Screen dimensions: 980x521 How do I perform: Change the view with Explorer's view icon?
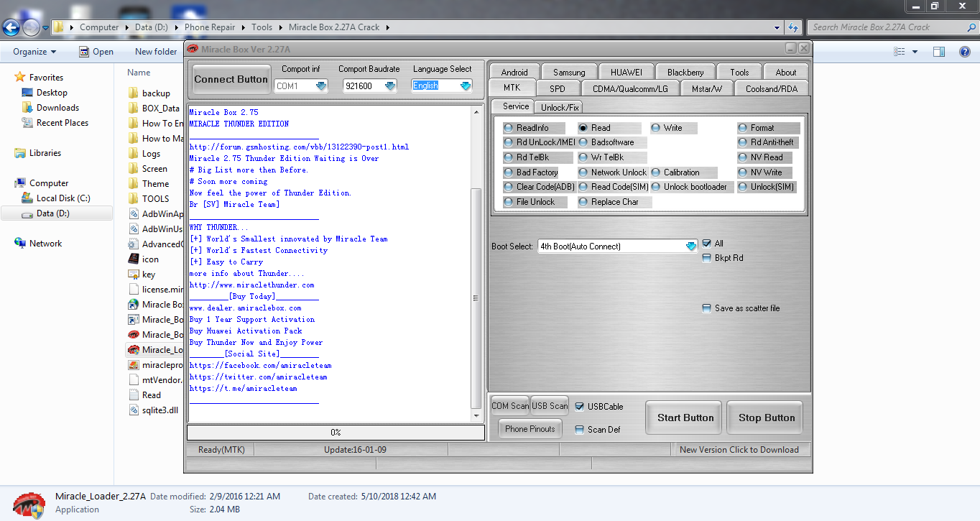click(899, 52)
